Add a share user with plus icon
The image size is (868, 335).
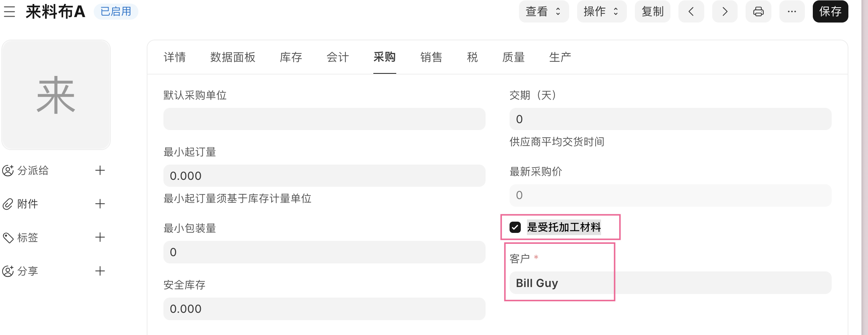point(100,271)
